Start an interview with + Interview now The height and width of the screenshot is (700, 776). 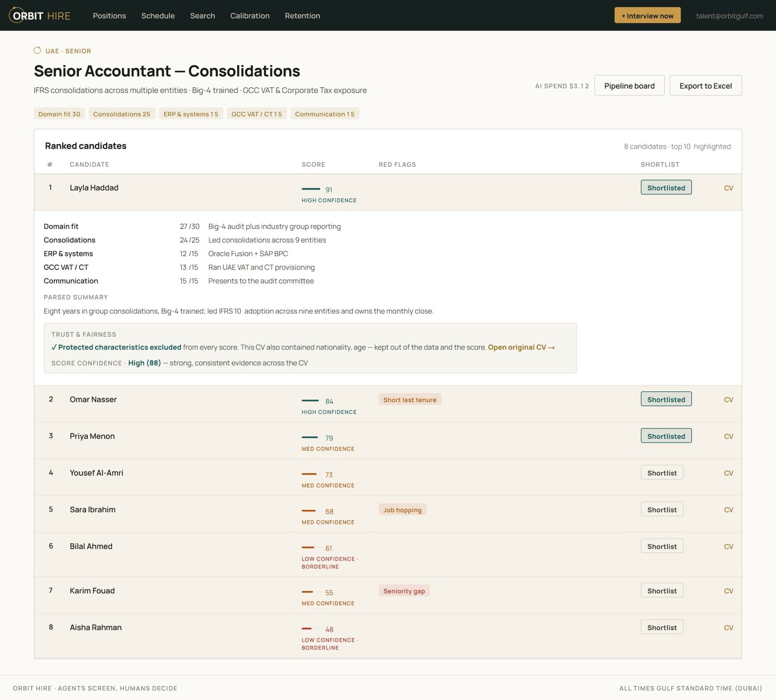(647, 16)
